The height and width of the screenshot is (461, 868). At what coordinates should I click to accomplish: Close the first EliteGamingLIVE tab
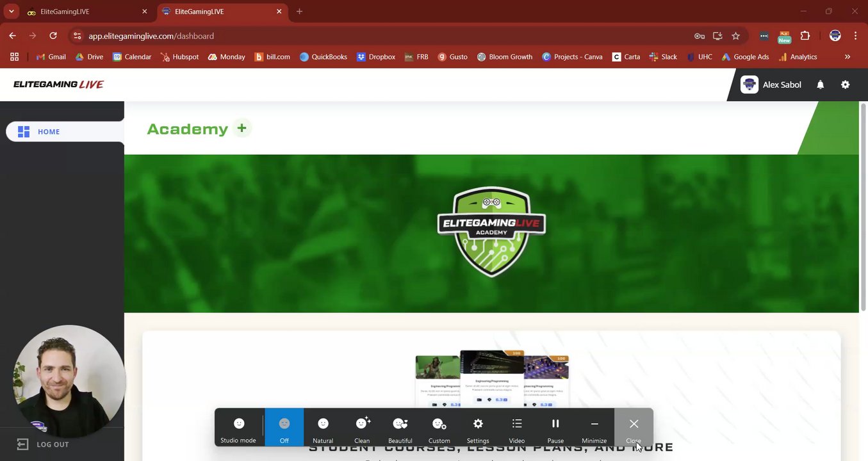tap(144, 12)
